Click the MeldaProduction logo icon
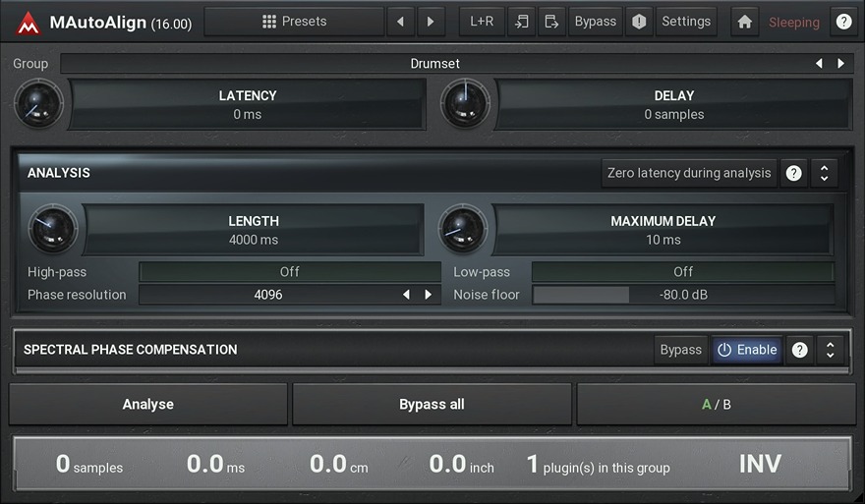The width and height of the screenshot is (865, 504). [x=29, y=22]
